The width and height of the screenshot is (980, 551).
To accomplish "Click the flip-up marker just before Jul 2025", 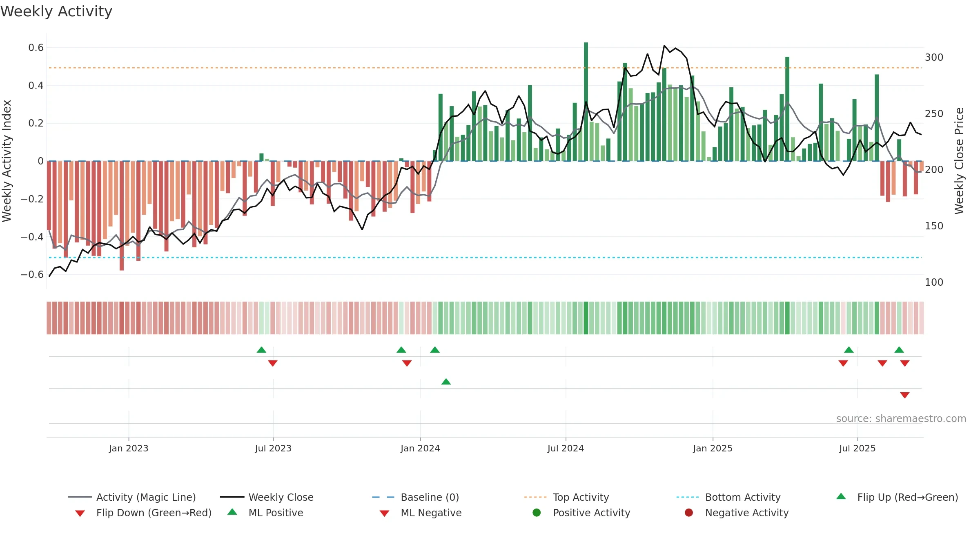I will pyautogui.click(x=849, y=350).
